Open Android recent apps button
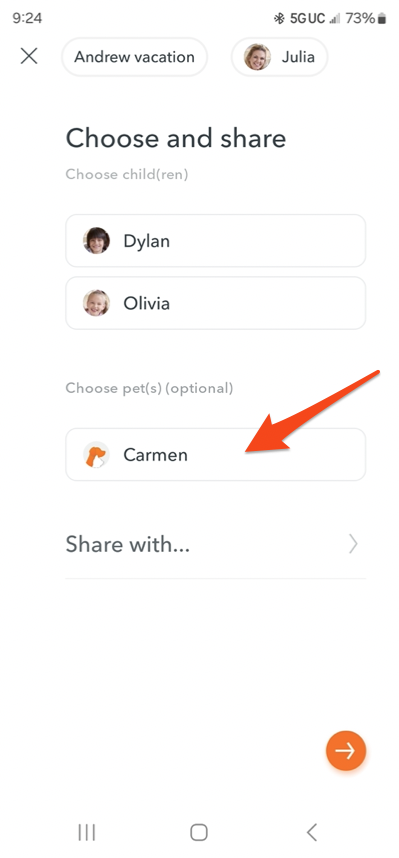This screenshot has width=399, height=858. pos(86,832)
